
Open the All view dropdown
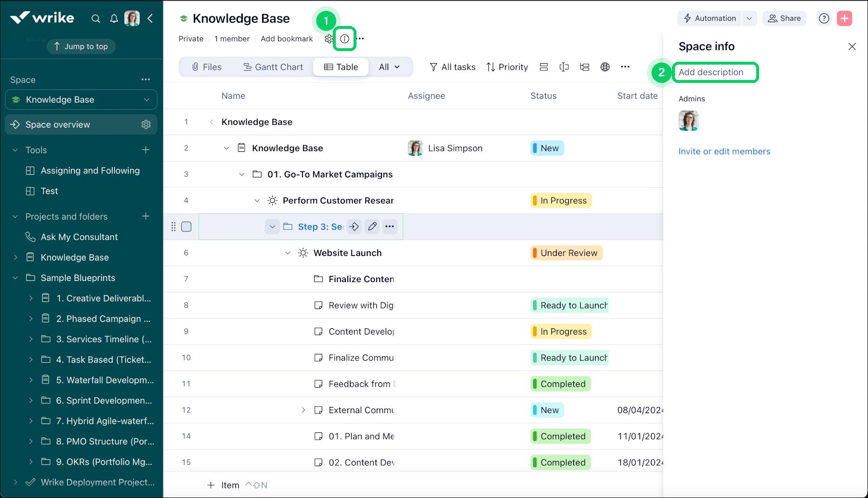(389, 67)
